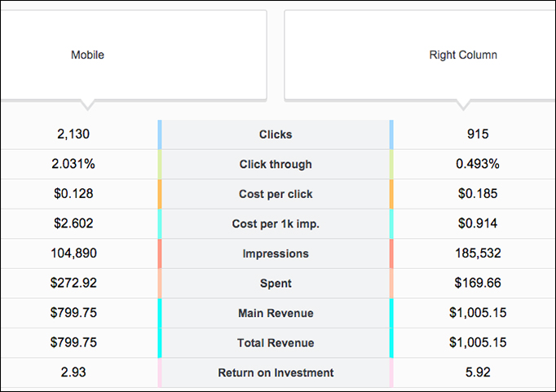Click the Main Revenue row label

(276, 313)
